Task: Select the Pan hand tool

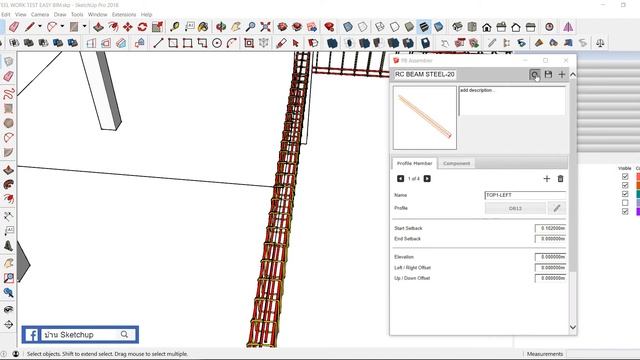Action: click(236, 27)
